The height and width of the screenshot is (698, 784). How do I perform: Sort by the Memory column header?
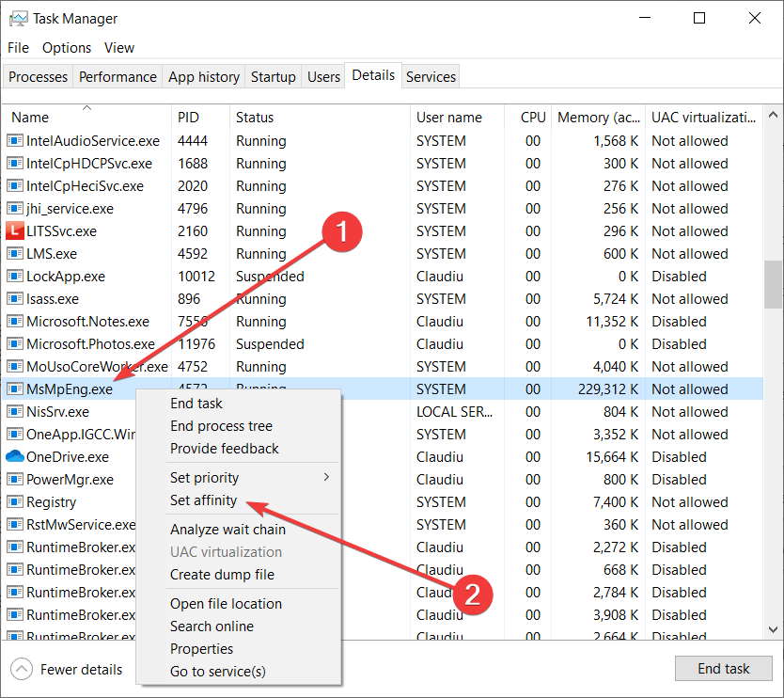(598, 118)
